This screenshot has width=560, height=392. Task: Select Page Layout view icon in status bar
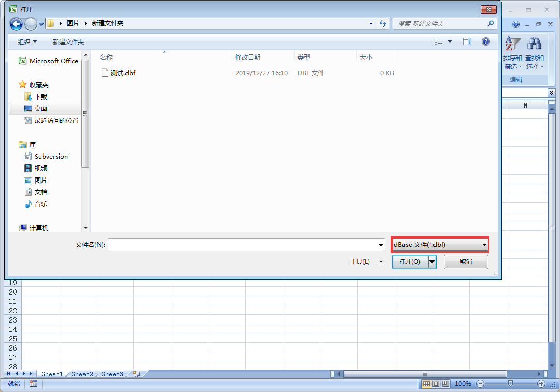(x=435, y=384)
